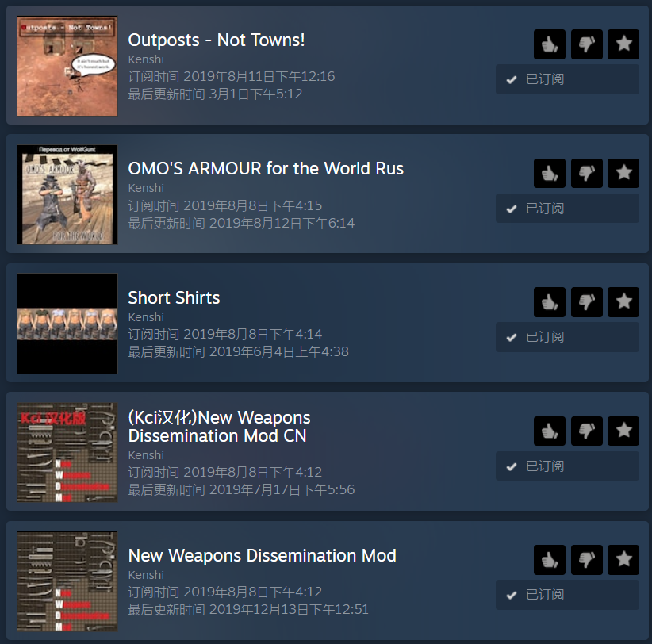Thumbs down OMO'S ARMOUR for the World Rus
Viewport: 652px width, 644px height.
click(x=586, y=173)
